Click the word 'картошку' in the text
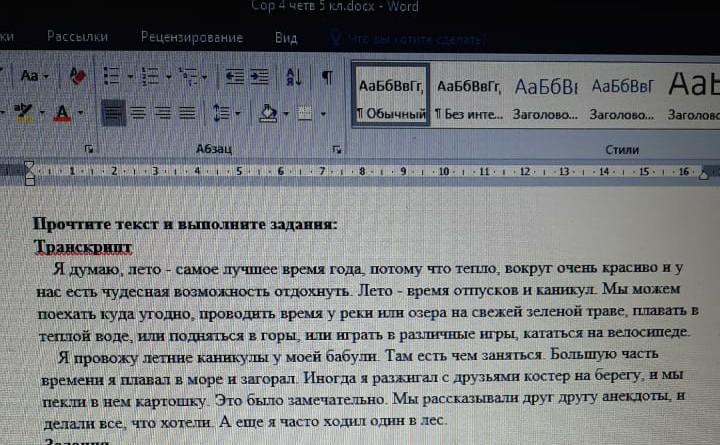 pyautogui.click(x=170, y=401)
